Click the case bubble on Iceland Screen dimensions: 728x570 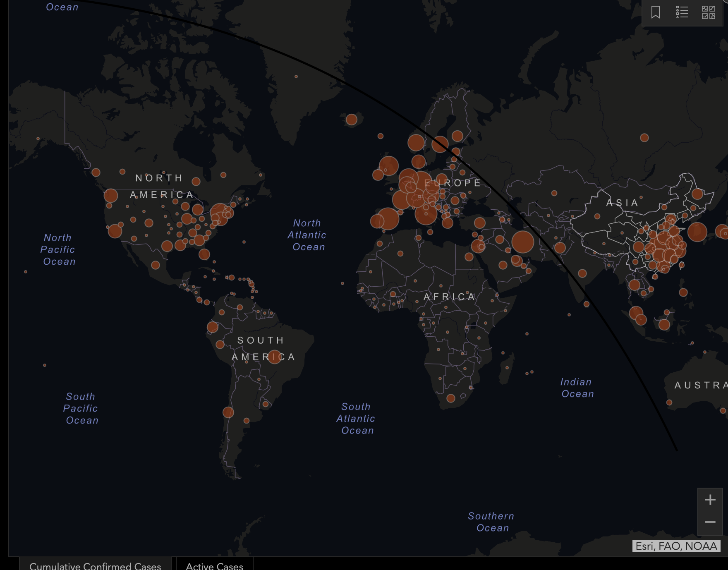352,120
